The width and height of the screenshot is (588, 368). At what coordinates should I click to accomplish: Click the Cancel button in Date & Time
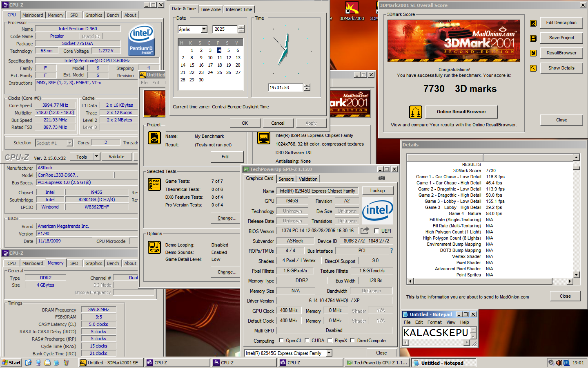pos(278,123)
